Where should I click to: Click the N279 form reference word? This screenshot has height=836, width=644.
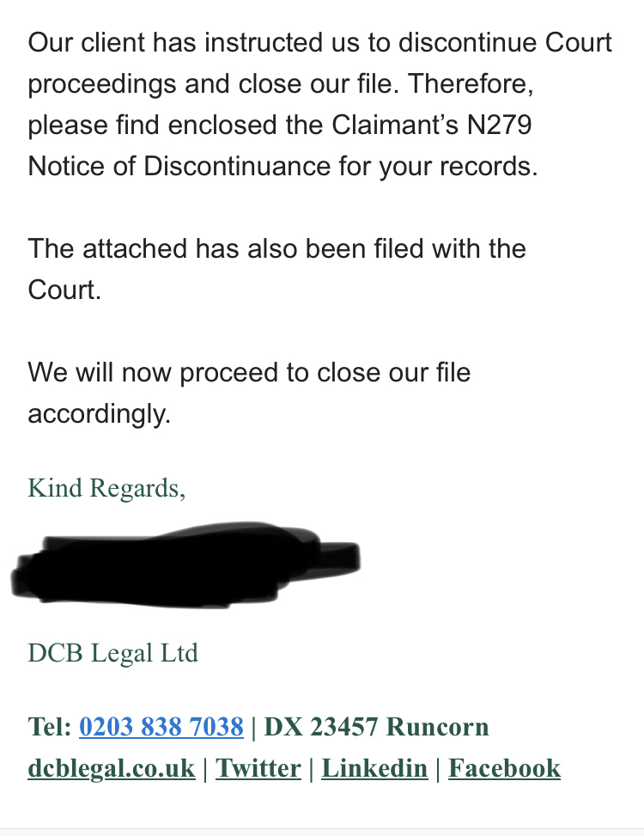[x=499, y=125]
